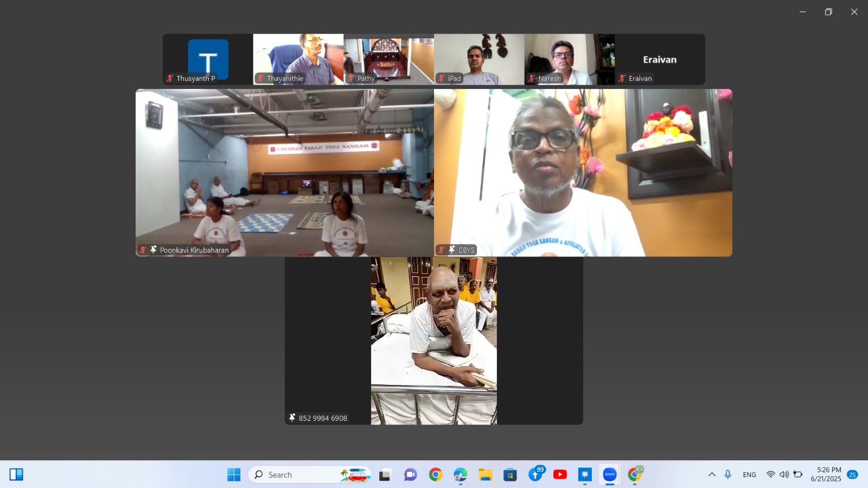Click the Zoom icon in the taskbar
868x488 pixels.
610,474
